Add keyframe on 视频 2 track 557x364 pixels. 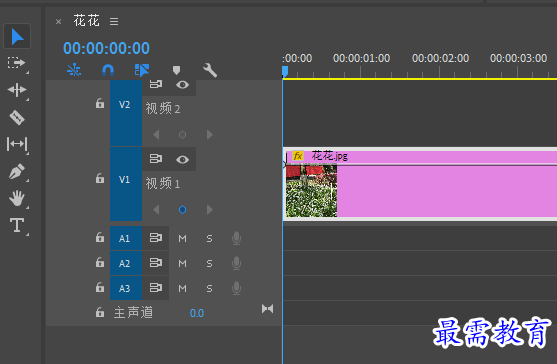(x=182, y=135)
